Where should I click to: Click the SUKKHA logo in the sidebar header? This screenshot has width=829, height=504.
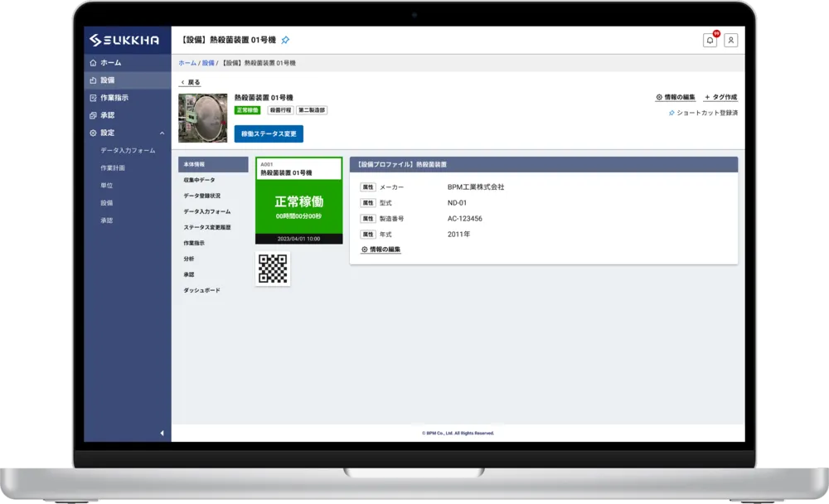click(x=124, y=40)
